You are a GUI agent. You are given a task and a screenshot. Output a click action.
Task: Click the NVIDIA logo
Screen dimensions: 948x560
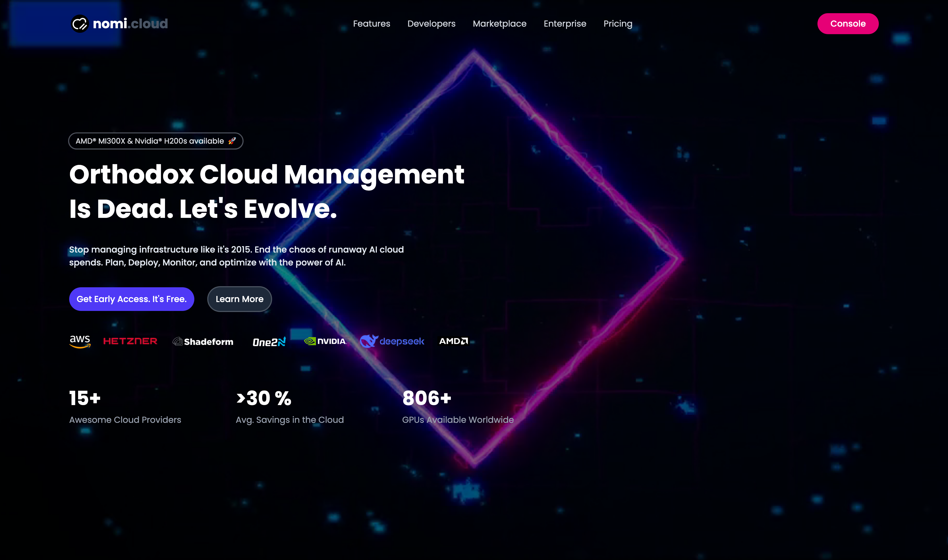pos(325,341)
